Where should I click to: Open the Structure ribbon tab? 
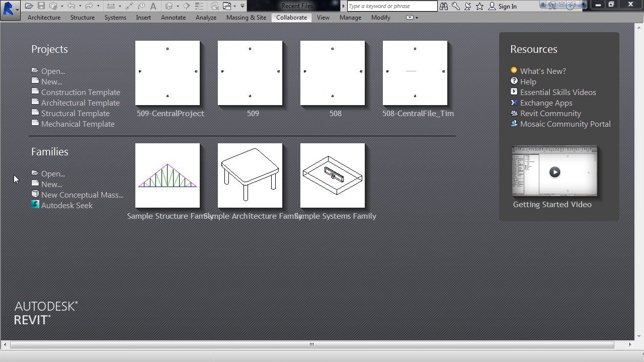tap(83, 18)
